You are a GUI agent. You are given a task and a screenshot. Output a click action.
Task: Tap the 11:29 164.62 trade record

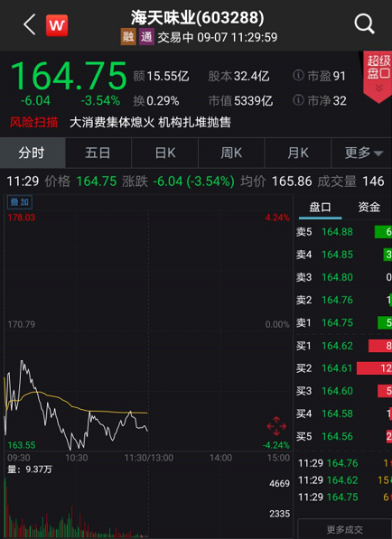click(344, 480)
